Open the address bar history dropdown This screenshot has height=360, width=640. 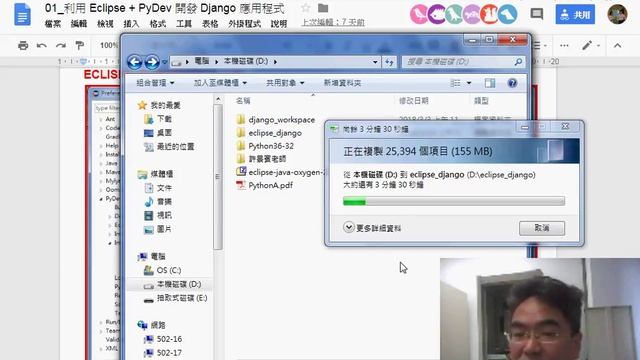[x=375, y=62]
